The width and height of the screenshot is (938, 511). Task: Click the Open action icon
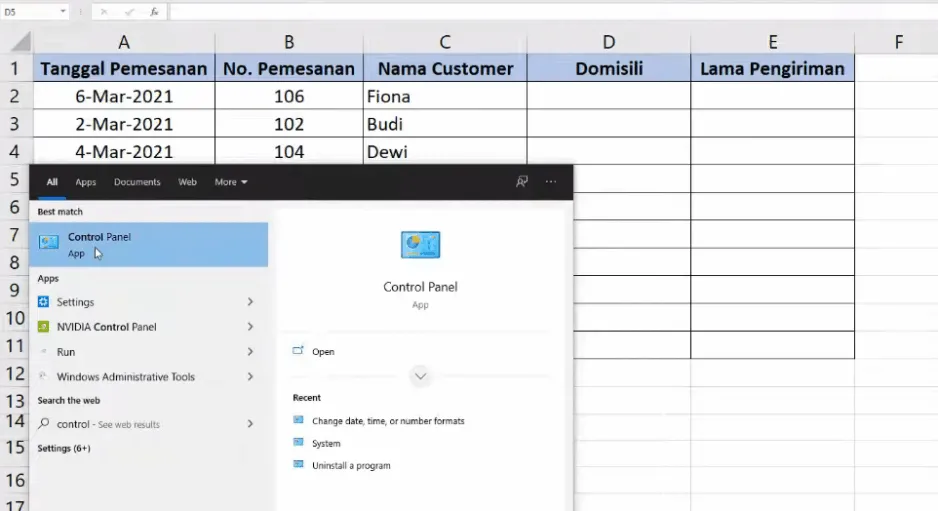coord(298,351)
